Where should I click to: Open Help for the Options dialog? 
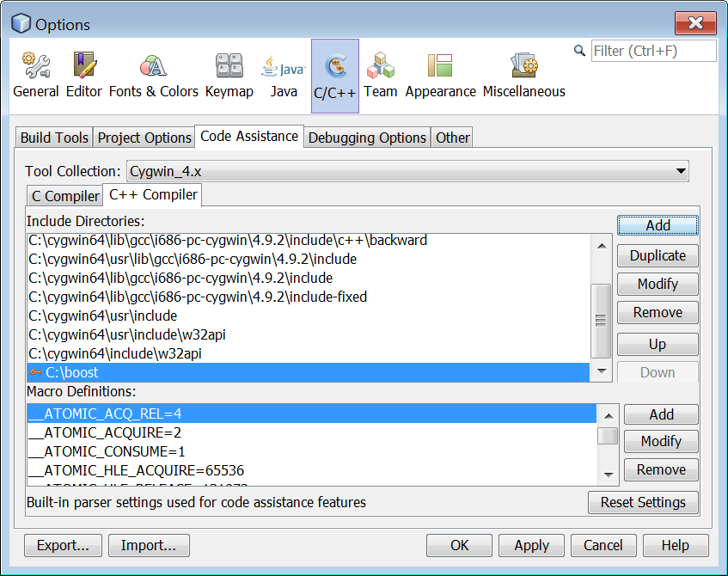click(676, 545)
